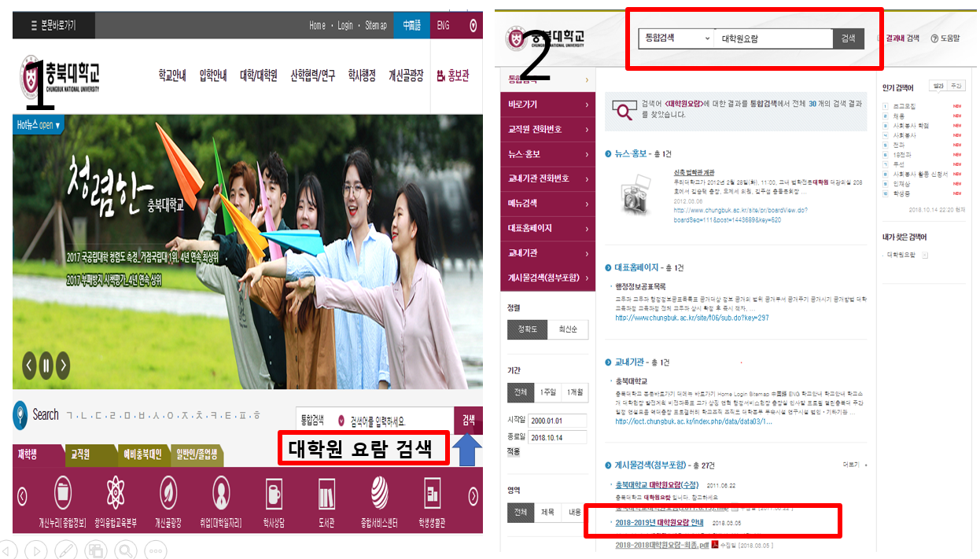Pause the banner slideshow
The height and width of the screenshot is (559, 980).
(x=46, y=365)
